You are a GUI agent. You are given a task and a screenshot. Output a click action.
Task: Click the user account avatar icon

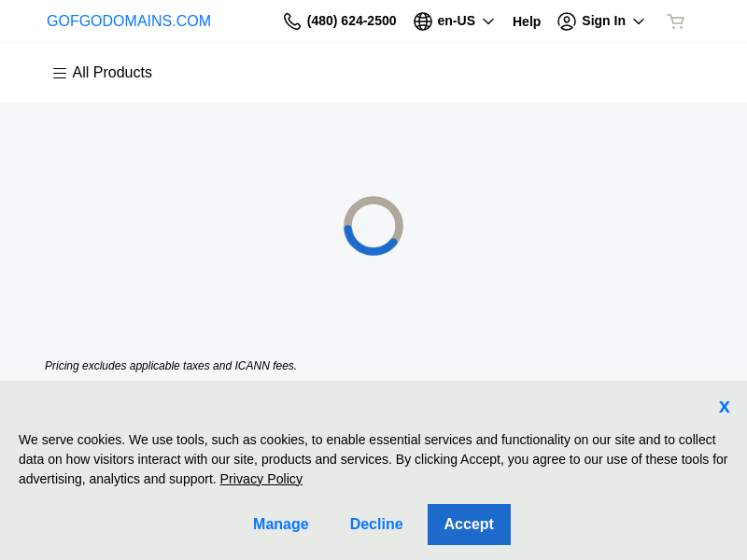567,21
